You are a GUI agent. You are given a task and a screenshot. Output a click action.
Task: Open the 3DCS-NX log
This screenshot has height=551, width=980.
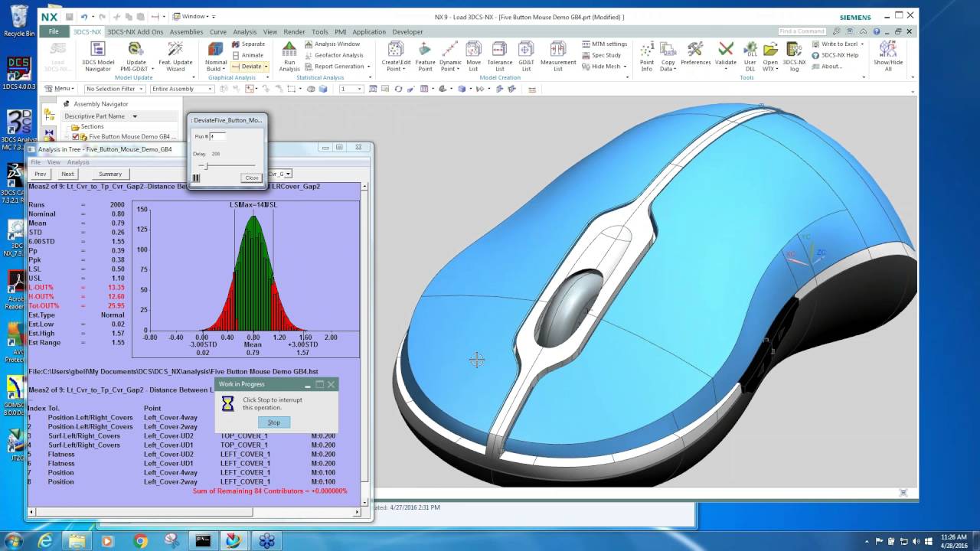[794, 55]
